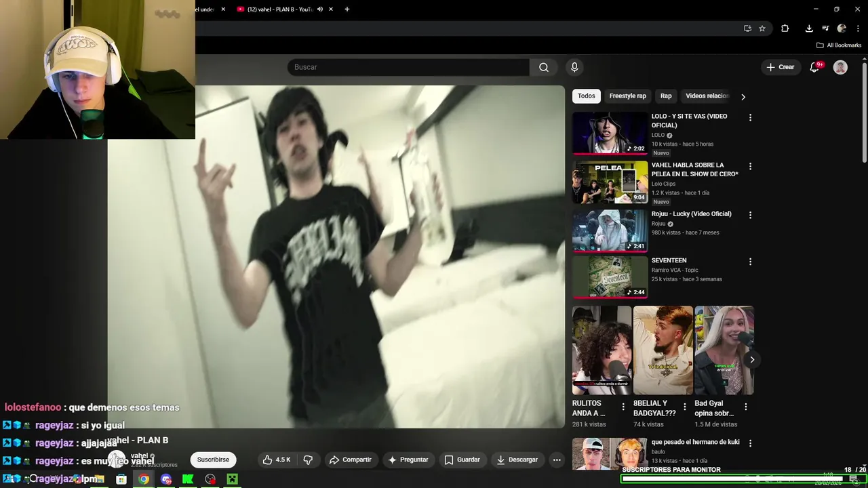The width and height of the screenshot is (868, 488).
Task: Open options for 8BELIAL Y BADGYAL short
Action: [684, 407]
